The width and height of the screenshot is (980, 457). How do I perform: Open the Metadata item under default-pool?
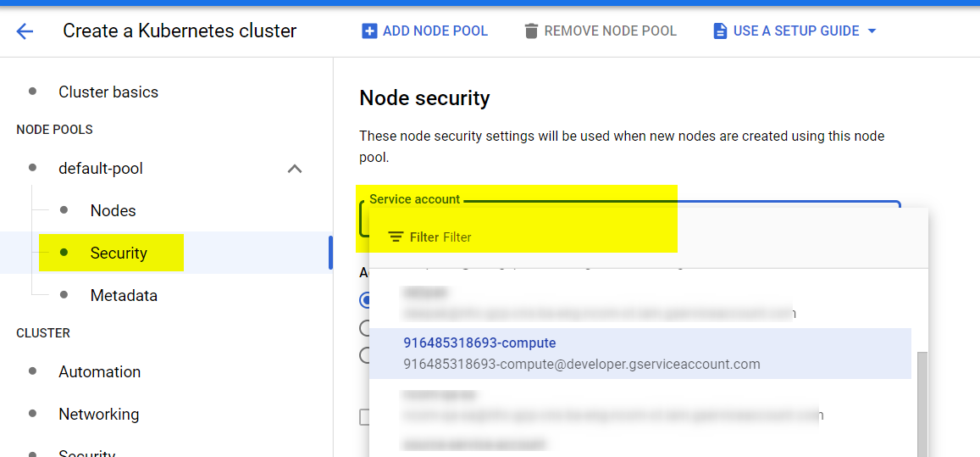[x=124, y=296]
